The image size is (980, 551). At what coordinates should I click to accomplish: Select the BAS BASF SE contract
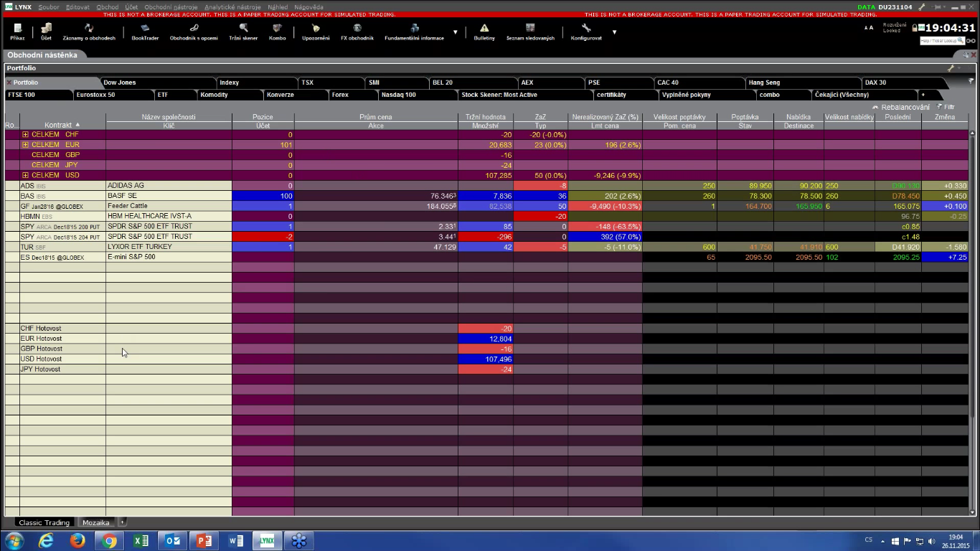click(x=62, y=196)
